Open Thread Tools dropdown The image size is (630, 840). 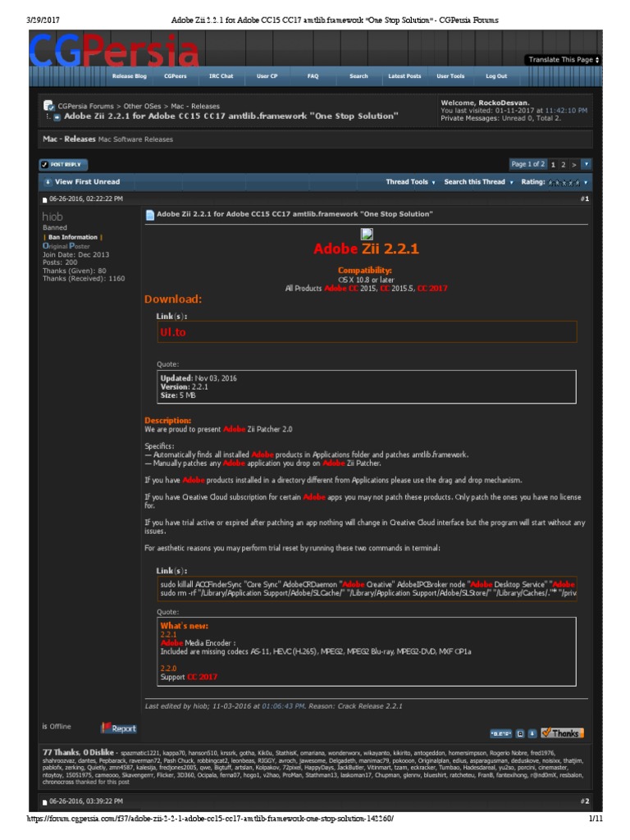tap(410, 182)
